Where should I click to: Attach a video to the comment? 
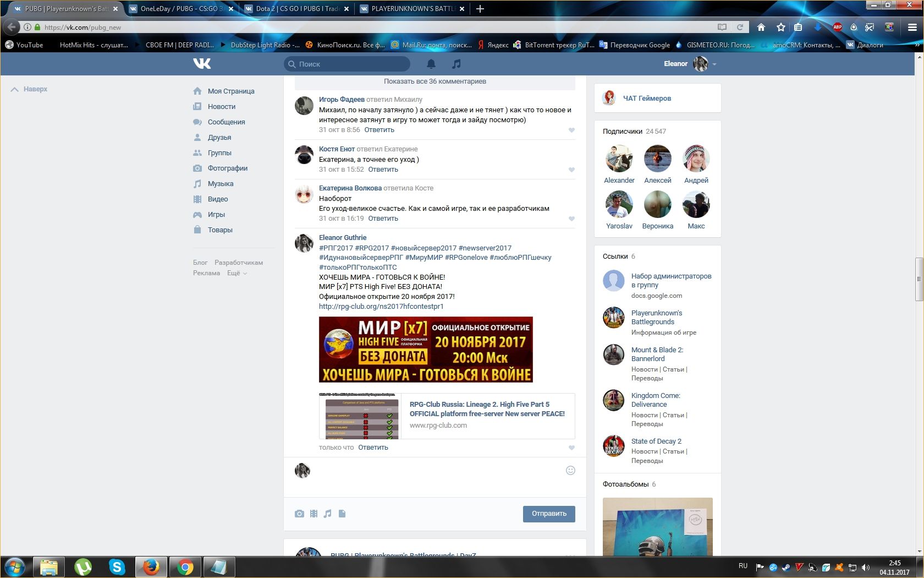(313, 514)
